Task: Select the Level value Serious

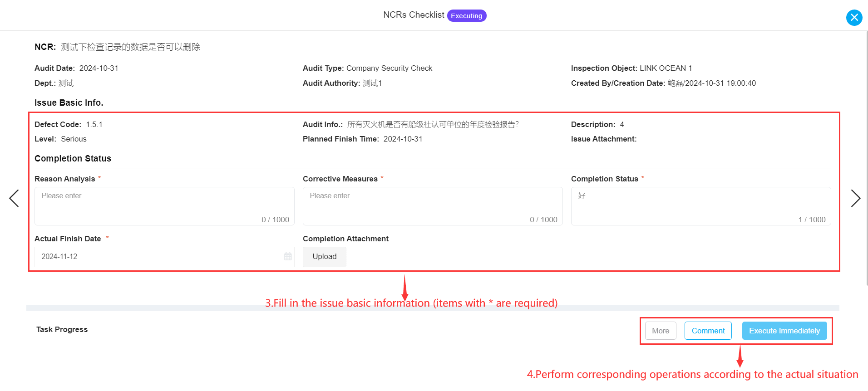Action: point(74,139)
